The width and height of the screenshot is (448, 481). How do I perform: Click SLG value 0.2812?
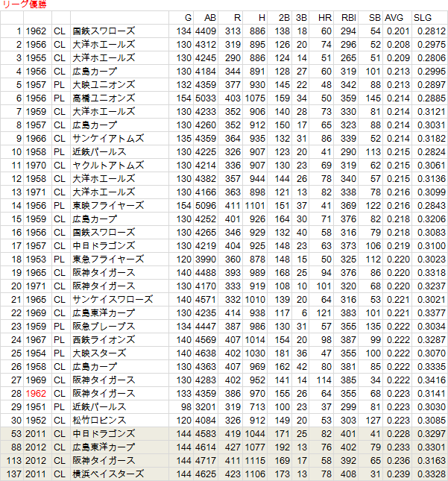point(432,31)
